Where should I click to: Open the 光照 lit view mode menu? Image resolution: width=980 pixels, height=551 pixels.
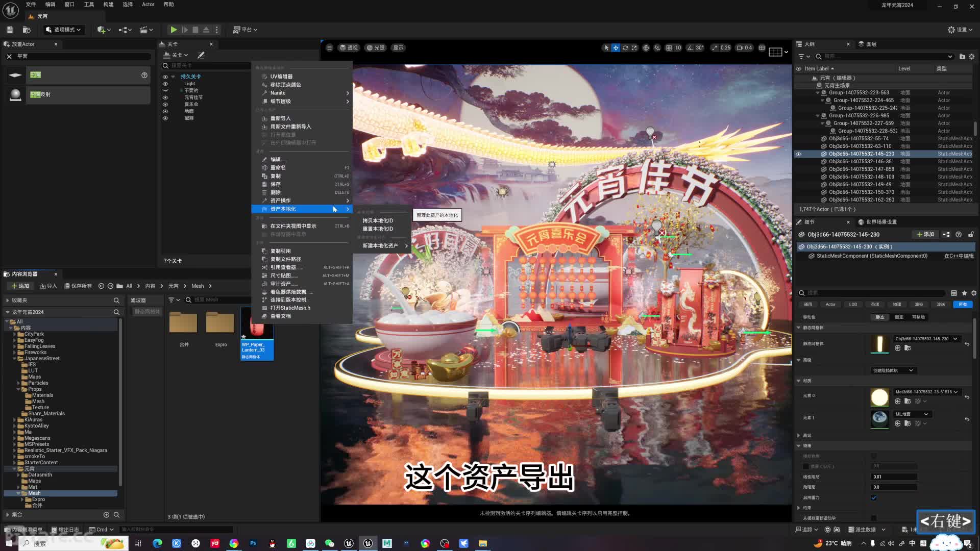click(x=376, y=48)
